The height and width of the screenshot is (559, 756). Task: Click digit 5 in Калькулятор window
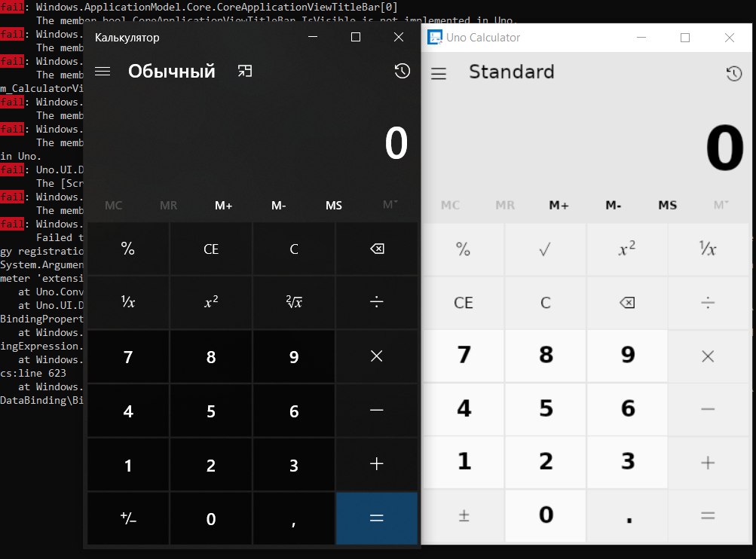coord(211,411)
